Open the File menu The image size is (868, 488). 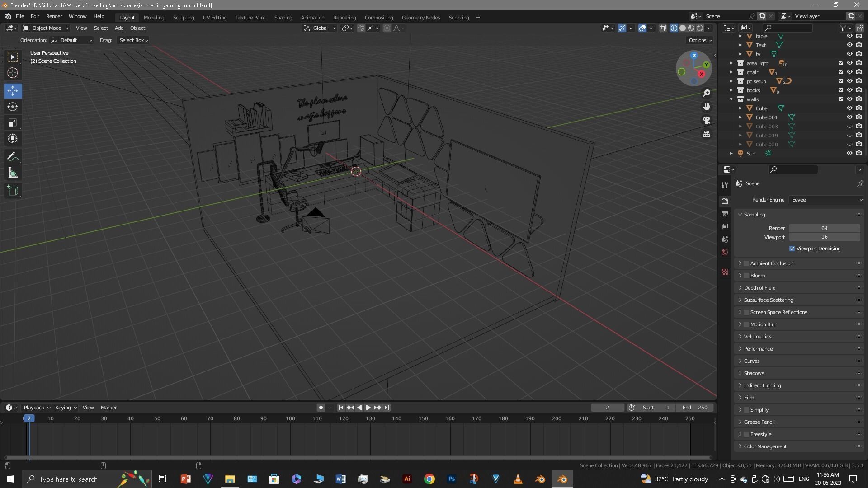[20, 16]
